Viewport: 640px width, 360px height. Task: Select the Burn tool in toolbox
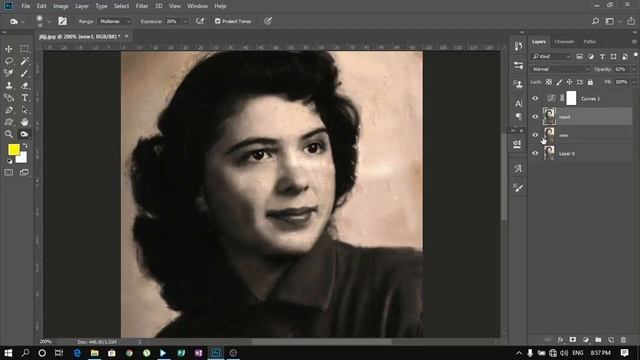24,134
